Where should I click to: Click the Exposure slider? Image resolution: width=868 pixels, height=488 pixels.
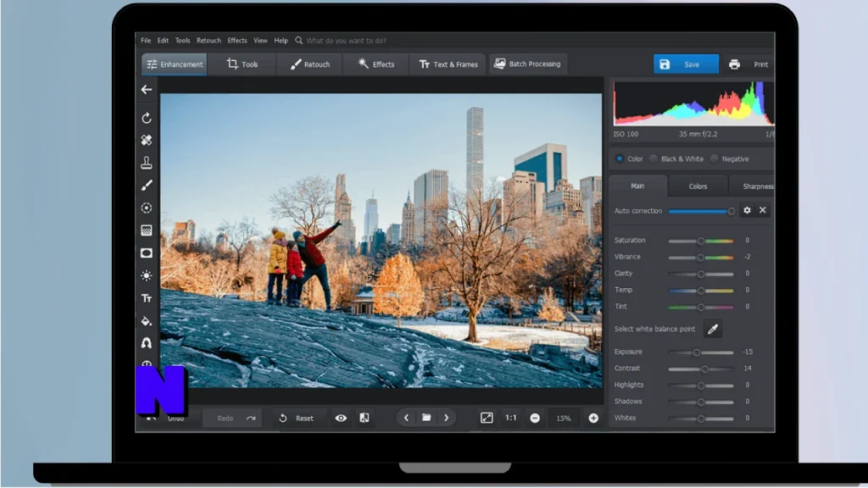point(701,352)
